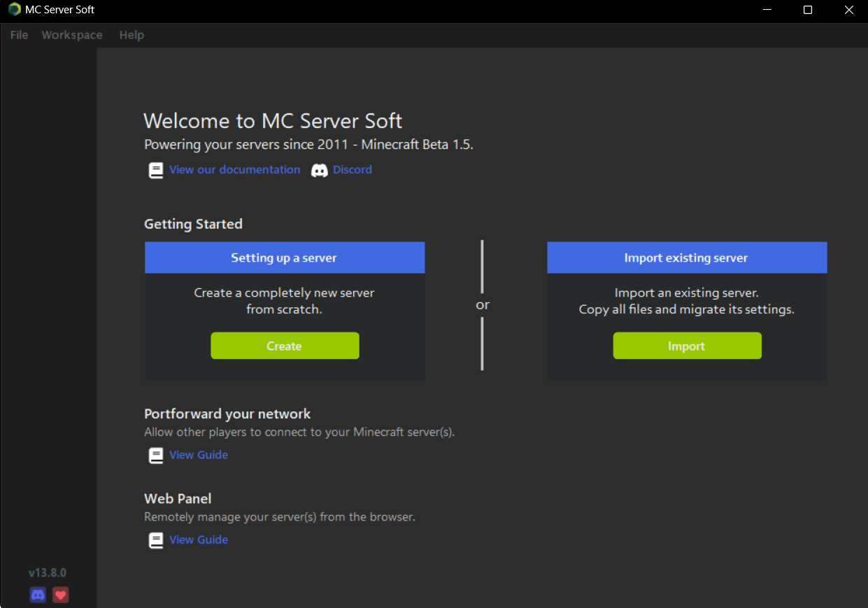Click the Portforward your network heading
Image resolution: width=868 pixels, height=608 pixels.
(x=227, y=413)
